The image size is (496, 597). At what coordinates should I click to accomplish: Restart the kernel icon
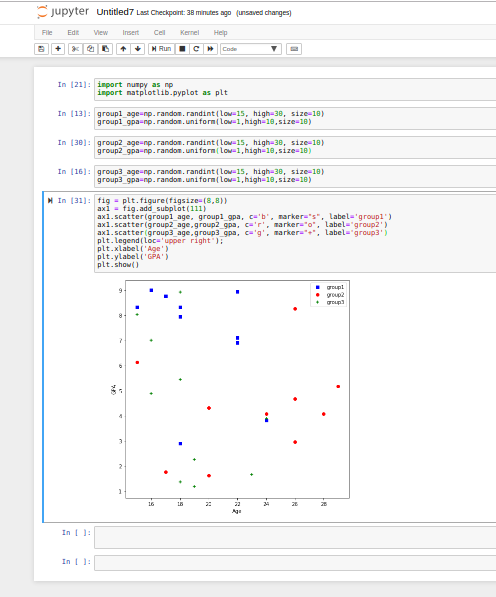pyautogui.click(x=196, y=49)
